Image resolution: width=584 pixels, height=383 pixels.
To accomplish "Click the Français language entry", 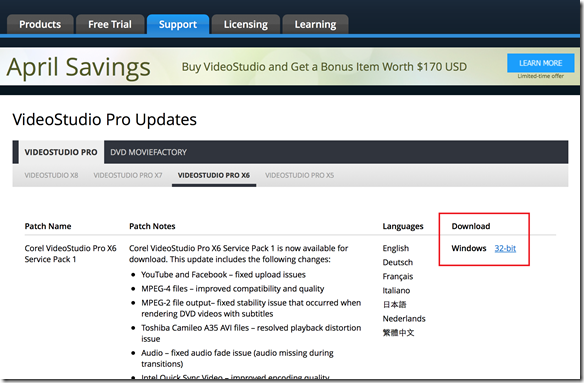I will [x=398, y=276].
